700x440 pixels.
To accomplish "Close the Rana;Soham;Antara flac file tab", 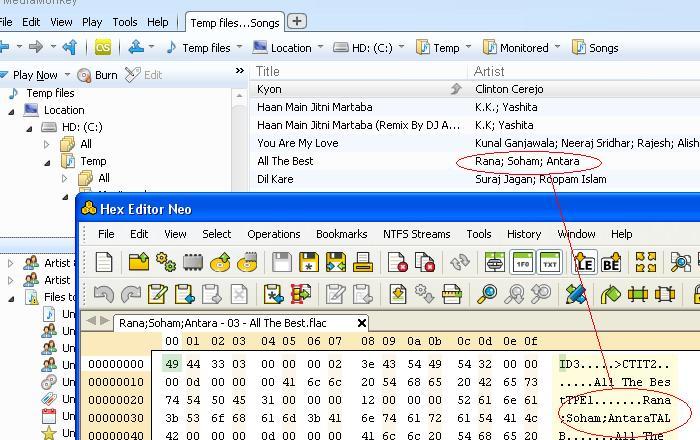I will 362,323.
